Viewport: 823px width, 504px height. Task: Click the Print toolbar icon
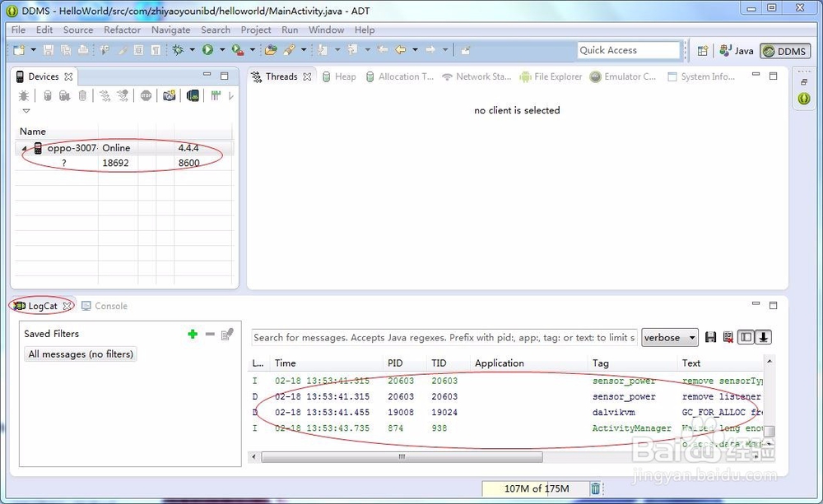(x=83, y=50)
